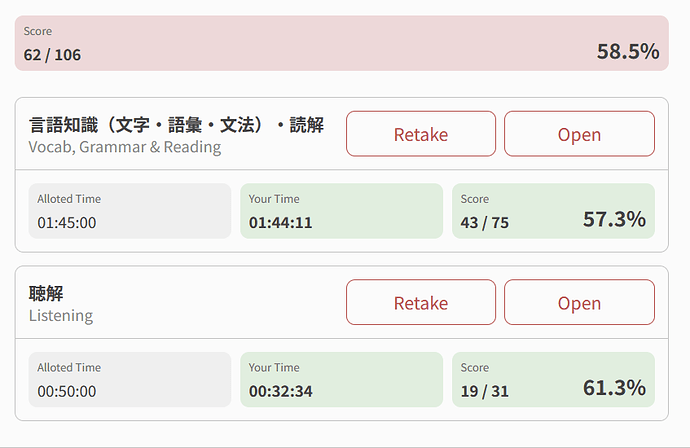Retake the Vocab, Grammar & Reading section
Screen dimensions: 690x448
(420, 134)
